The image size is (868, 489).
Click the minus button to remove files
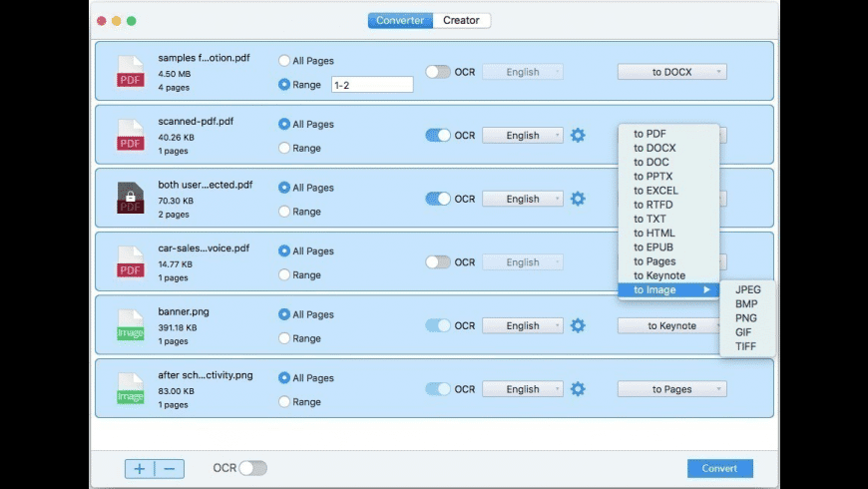[x=169, y=468]
